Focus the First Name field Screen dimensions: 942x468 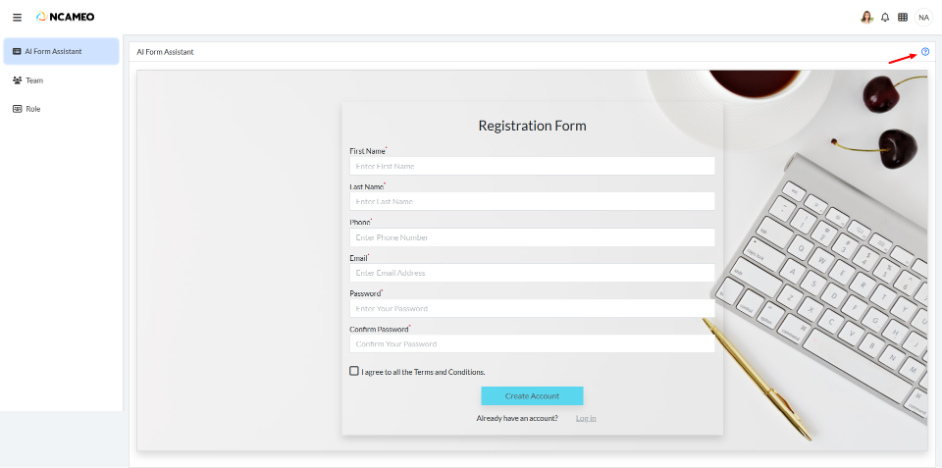[532, 166]
